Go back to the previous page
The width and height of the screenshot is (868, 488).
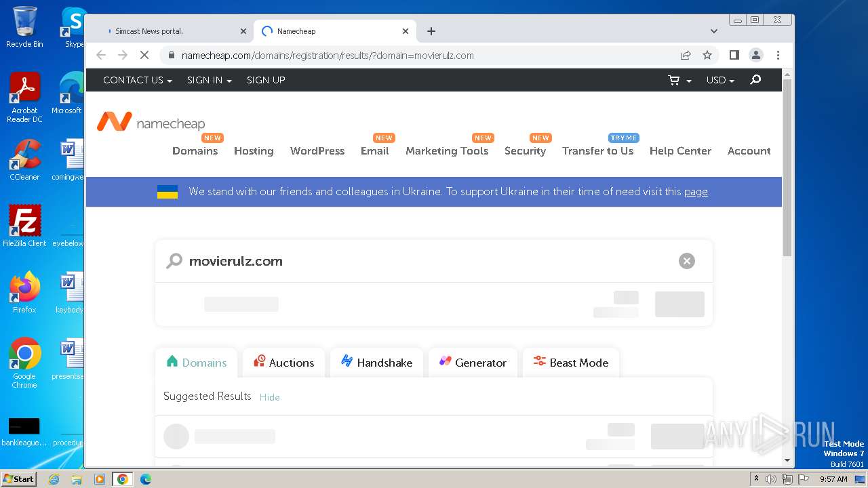101,56
